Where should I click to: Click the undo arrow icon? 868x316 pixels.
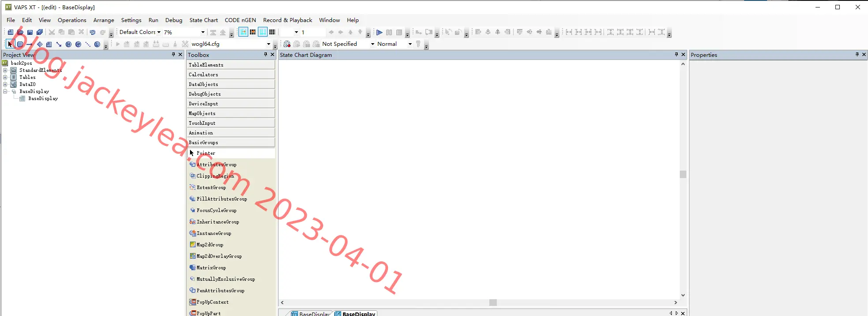point(93,32)
